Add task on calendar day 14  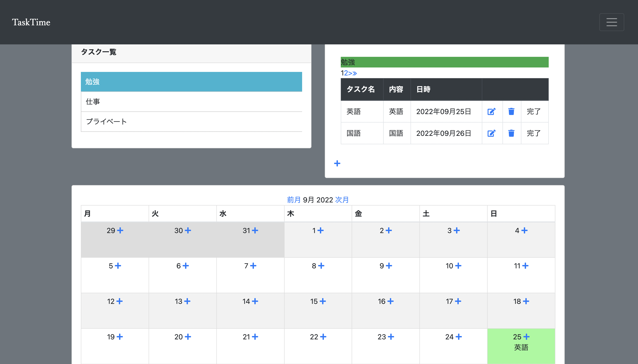tap(255, 301)
